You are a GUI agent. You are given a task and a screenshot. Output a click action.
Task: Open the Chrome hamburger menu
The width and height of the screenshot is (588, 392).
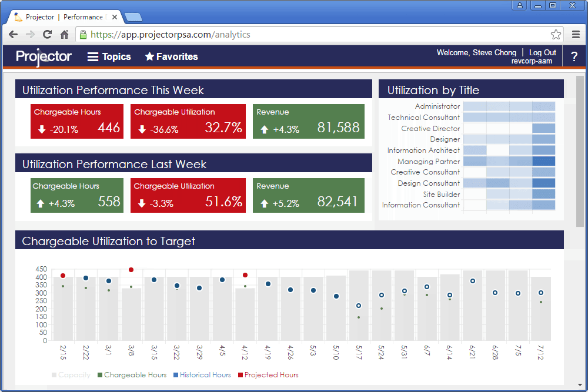pyautogui.click(x=576, y=35)
